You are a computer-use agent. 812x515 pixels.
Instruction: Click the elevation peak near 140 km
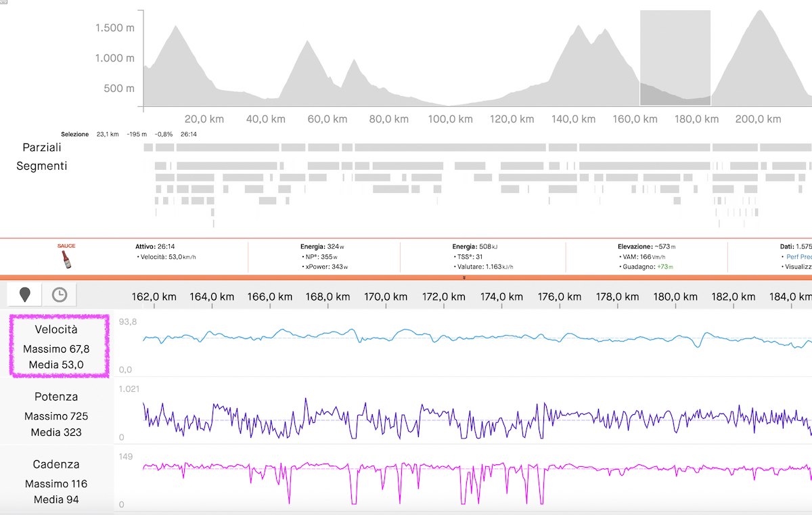pyautogui.click(x=579, y=28)
